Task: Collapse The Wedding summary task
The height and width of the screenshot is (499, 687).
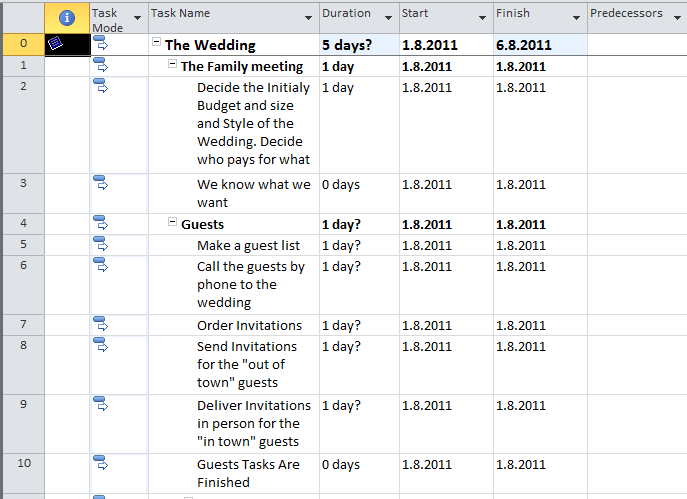Action: pos(157,44)
